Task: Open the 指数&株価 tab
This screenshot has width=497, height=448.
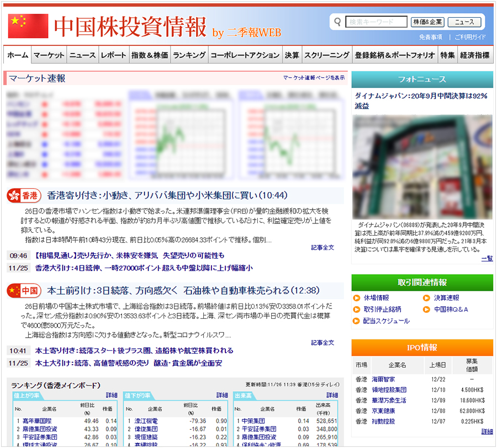Action: click(x=150, y=55)
